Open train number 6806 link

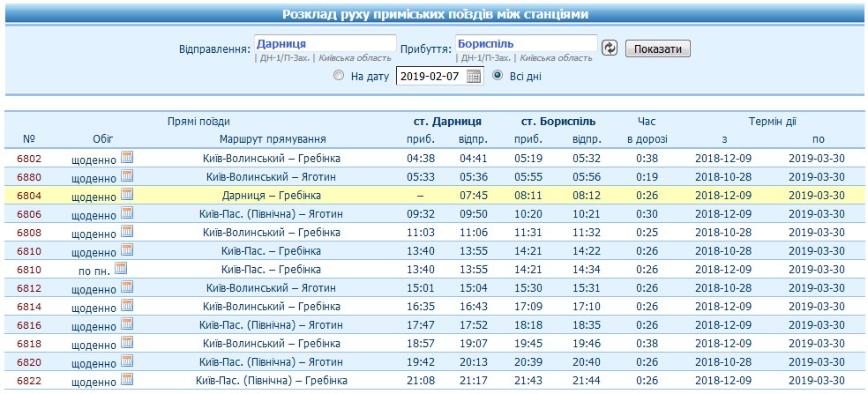[x=29, y=214]
